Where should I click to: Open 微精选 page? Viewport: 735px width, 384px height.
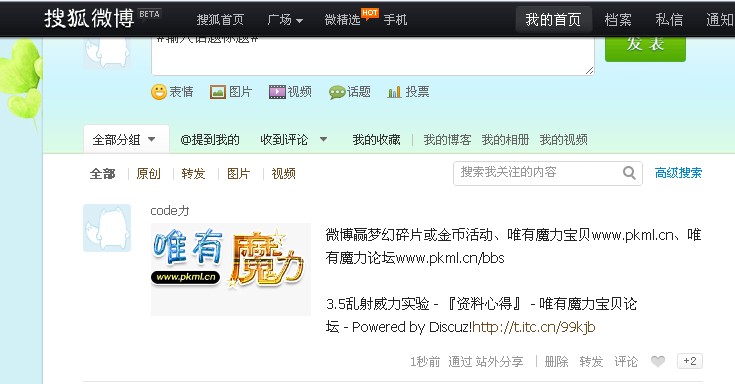(343, 20)
